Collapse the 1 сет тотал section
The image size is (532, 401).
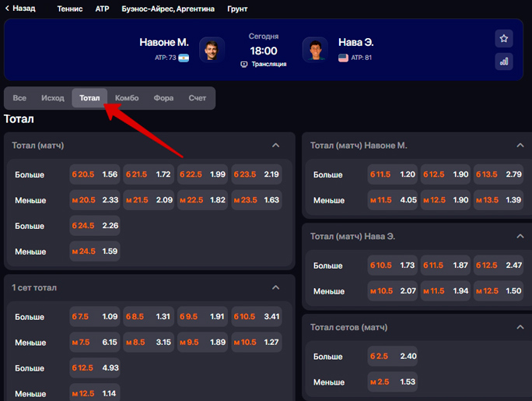coord(275,288)
